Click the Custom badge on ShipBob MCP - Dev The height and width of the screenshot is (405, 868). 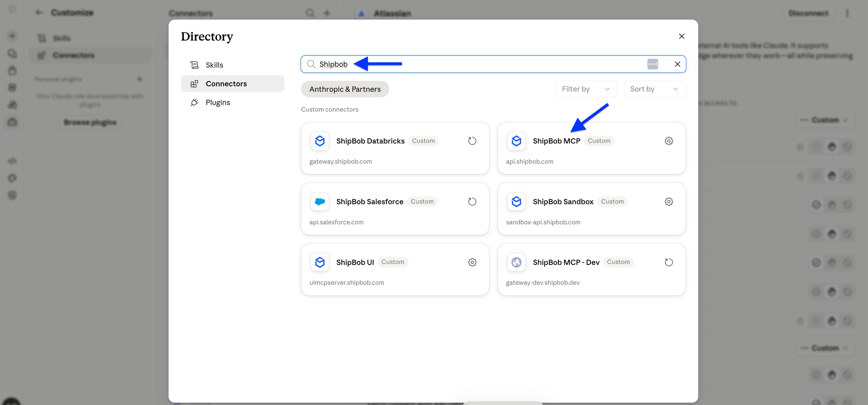coord(618,262)
